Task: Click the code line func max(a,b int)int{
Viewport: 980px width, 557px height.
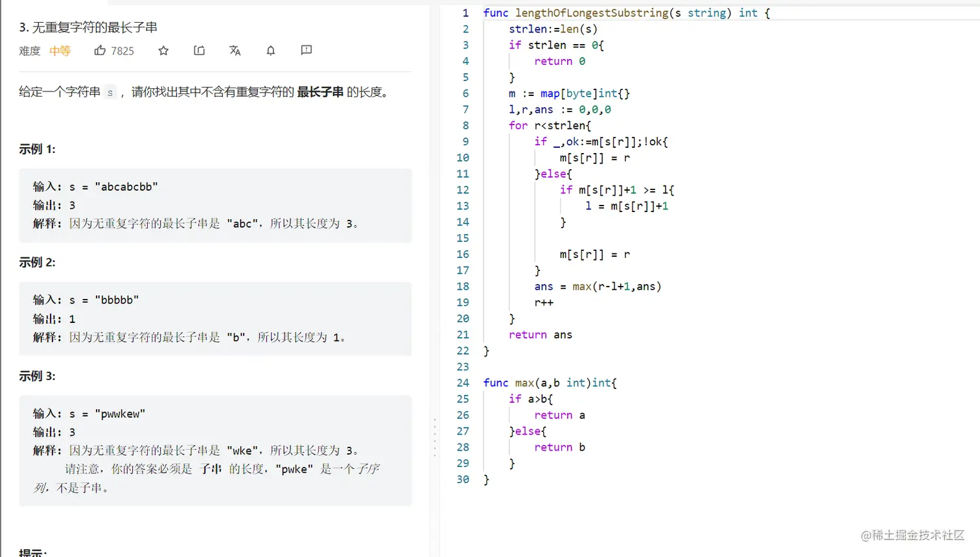Action: point(550,383)
